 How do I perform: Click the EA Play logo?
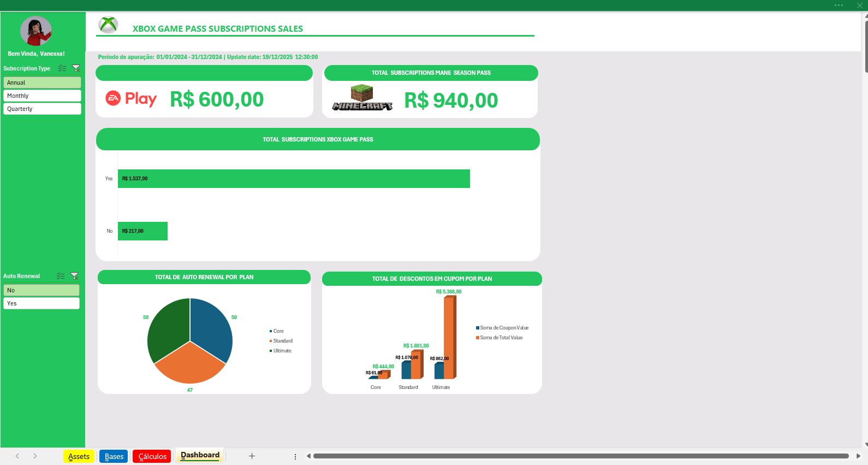click(131, 98)
